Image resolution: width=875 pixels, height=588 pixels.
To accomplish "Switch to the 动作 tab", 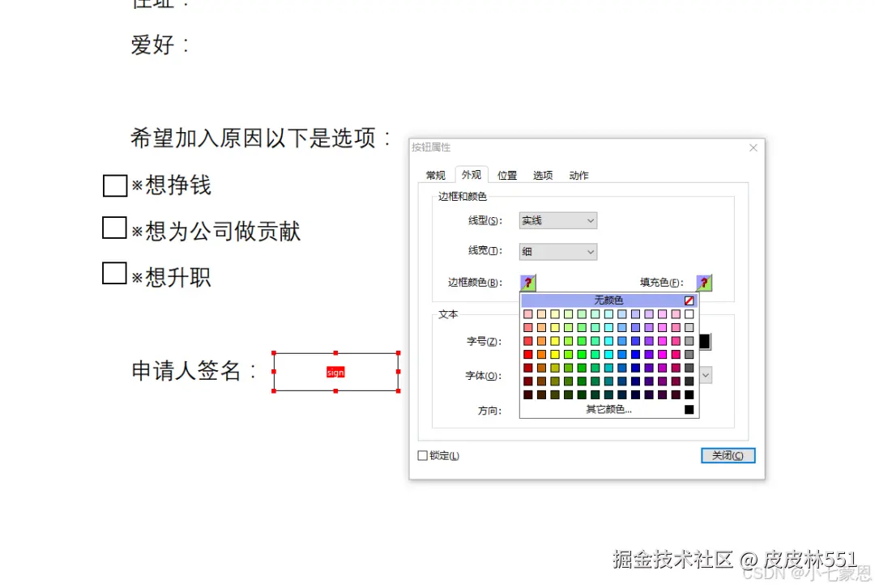I will [x=578, y=175].
